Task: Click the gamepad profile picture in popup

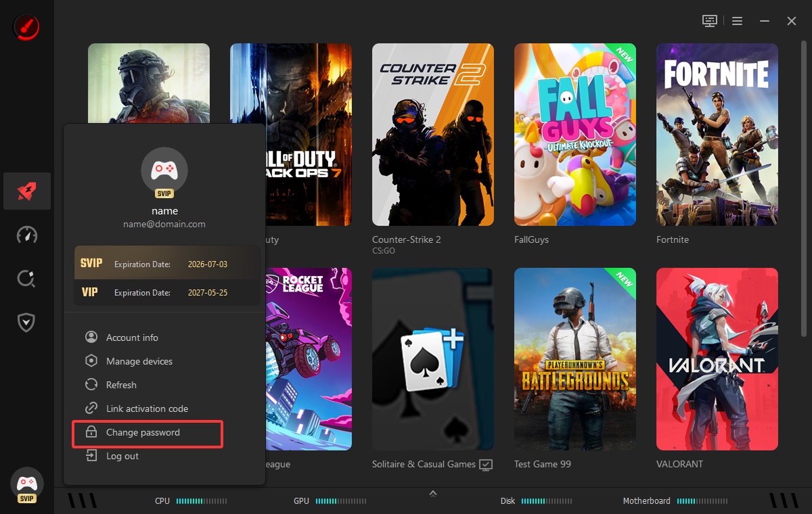Action: [164, 171]
